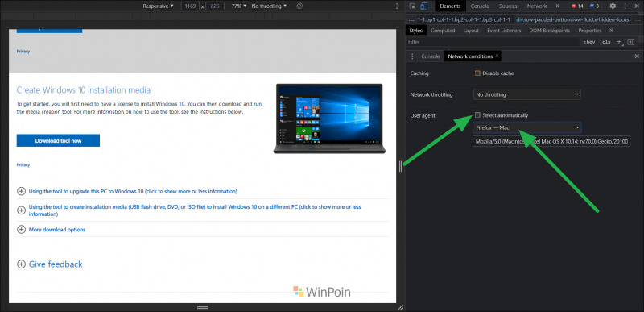Toggle :hov element state panel

589,42
